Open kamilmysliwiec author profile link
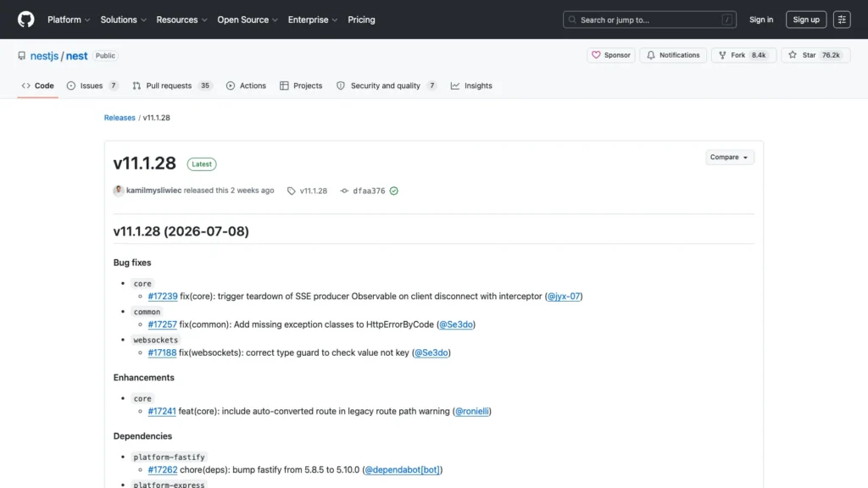 tap(154, 191)
